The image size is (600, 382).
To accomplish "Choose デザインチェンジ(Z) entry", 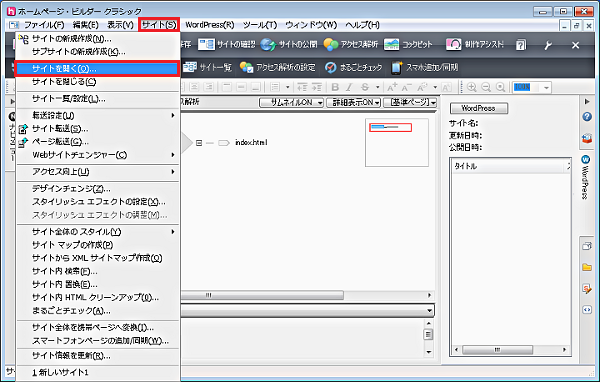I will pyautogui.click(x=97, y=189).
